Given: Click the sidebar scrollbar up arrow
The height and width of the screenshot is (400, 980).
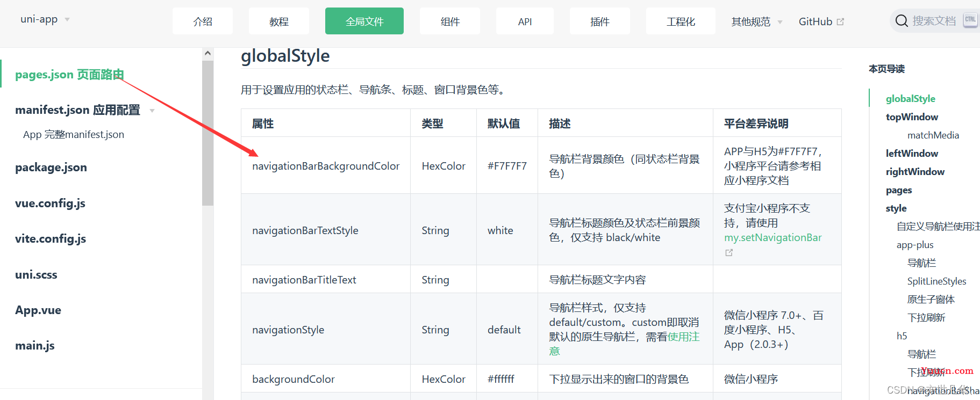Looking at the screenshot, I should (208, 53).
